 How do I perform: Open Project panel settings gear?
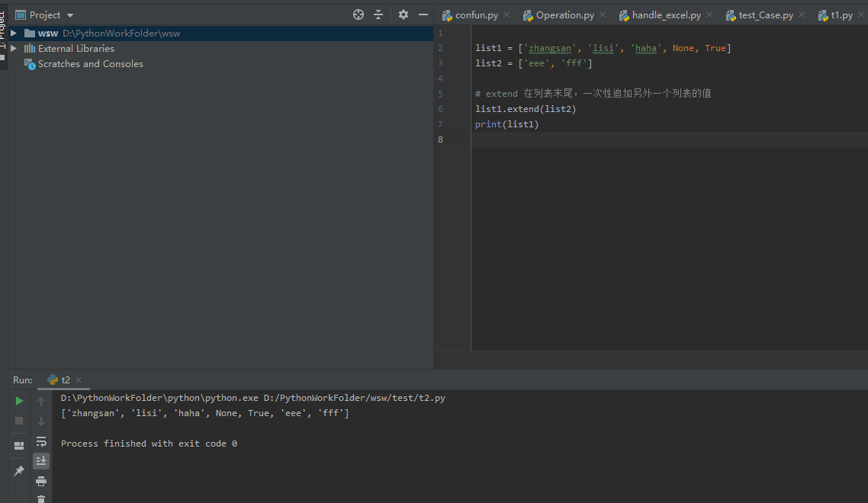(x=403, y=15)
